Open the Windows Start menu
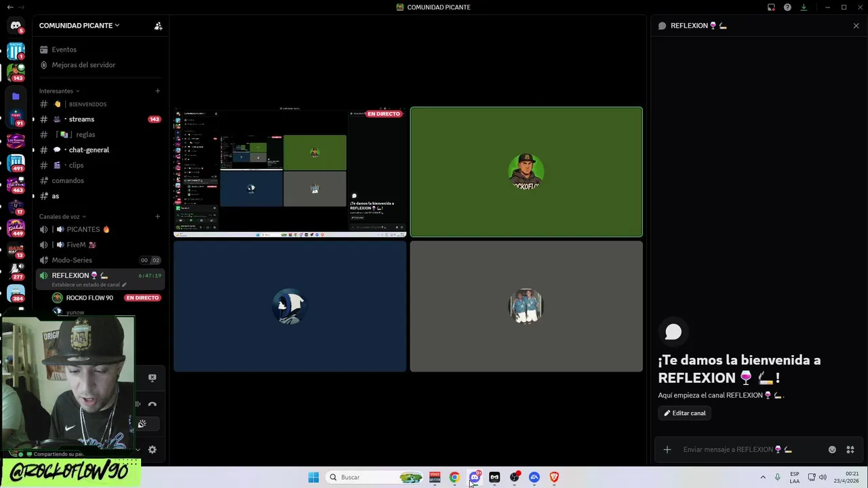 [x=313, y=477]
